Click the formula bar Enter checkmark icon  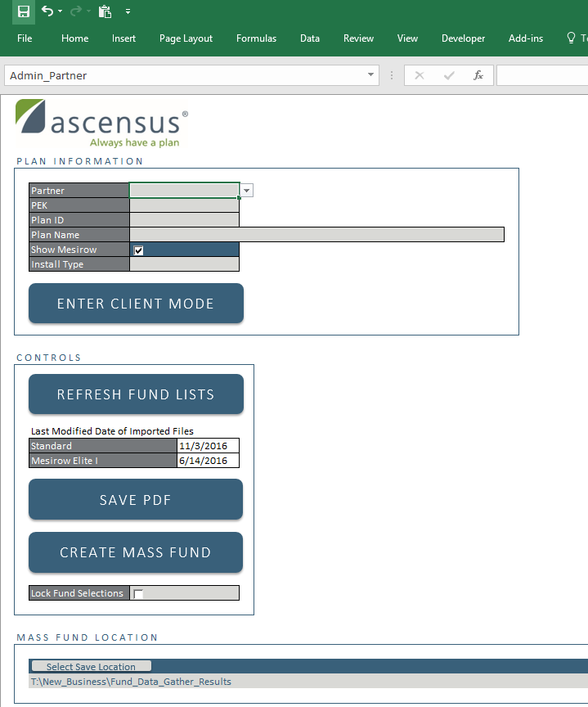click(449, 75)
